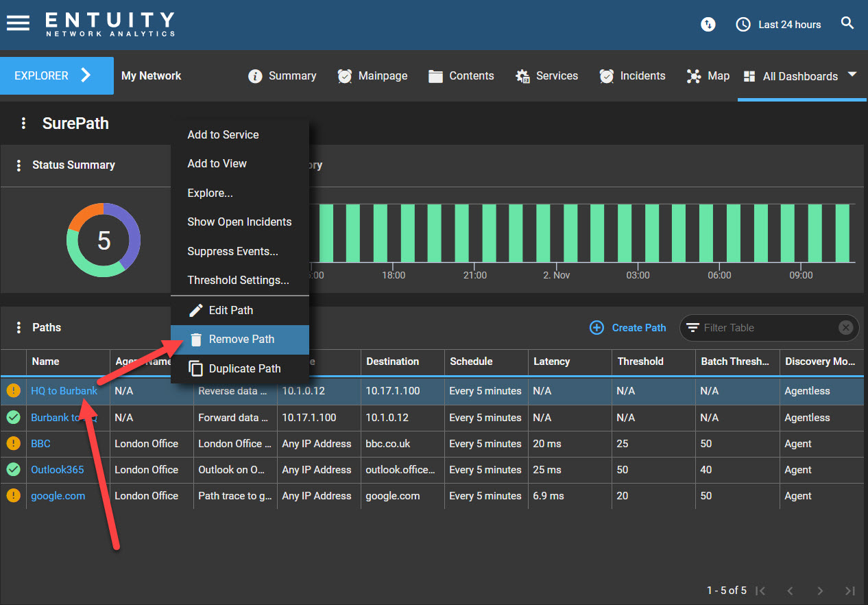Open the hamburger main menu
Screen dimensions: 868x605
[x=18, y=23]
